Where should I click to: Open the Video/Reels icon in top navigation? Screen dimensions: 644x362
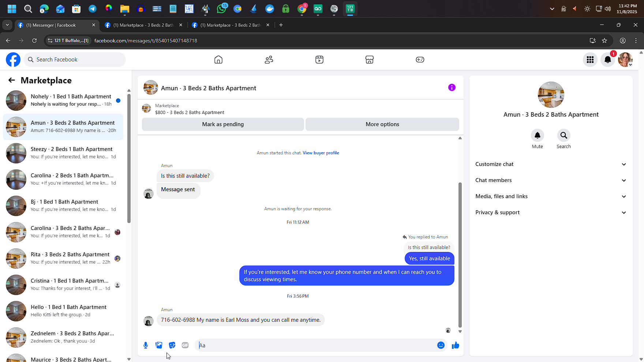click(319, 60)
